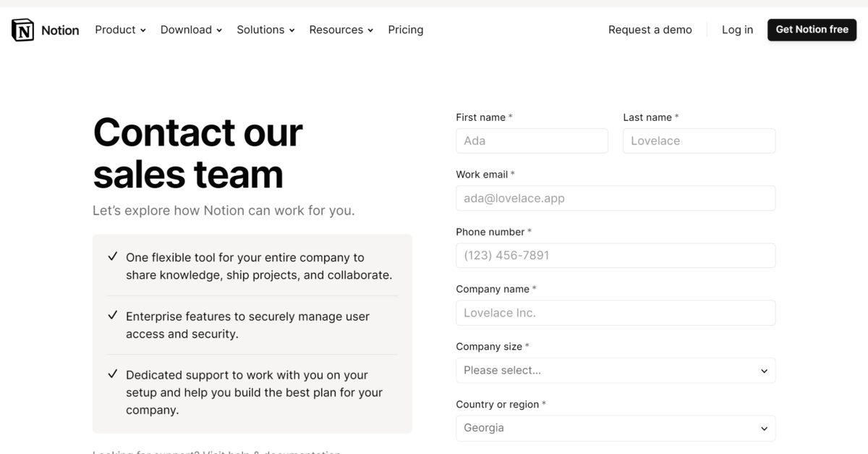Viewport: 868px width, 454px height.
Task: Click the Company size dropdown chevron
Action: (x=764, y=370)
